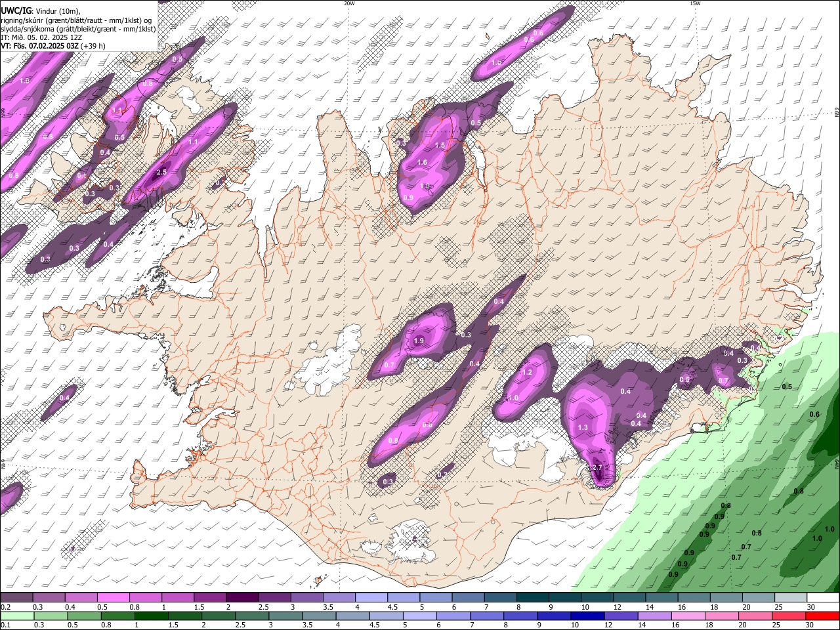Select valid time 'VT: Fös. 07.02.2025 03Z (+39 h)'
Viewport: 840px width, 630px height.
53,46
